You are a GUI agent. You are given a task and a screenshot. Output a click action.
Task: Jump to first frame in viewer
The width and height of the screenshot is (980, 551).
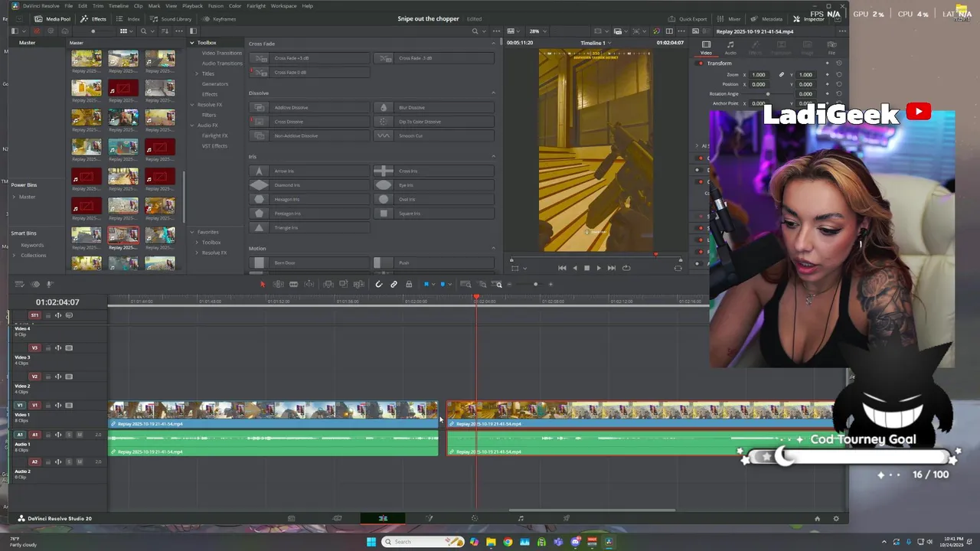coord(562,268)
